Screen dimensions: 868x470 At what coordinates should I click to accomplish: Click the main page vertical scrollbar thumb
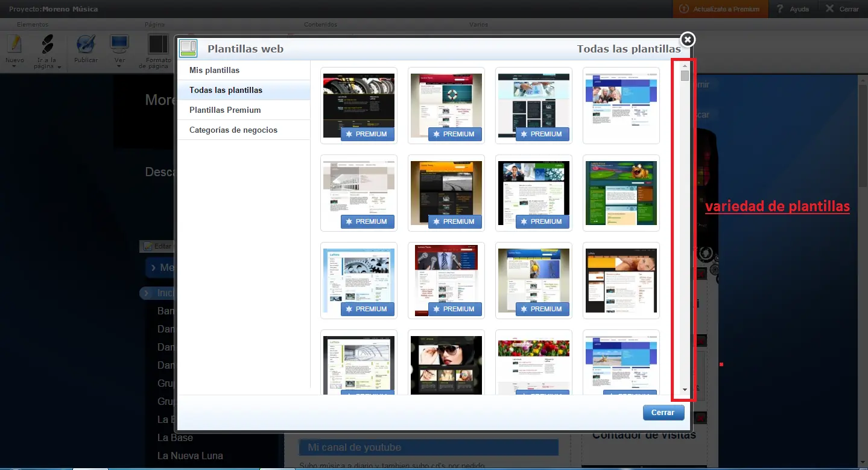click(863, 135)
